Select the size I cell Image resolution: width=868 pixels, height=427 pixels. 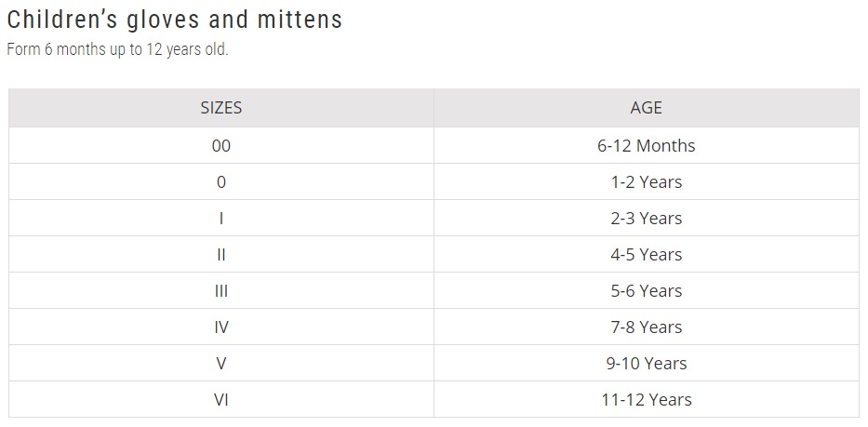tap(220, 219)
